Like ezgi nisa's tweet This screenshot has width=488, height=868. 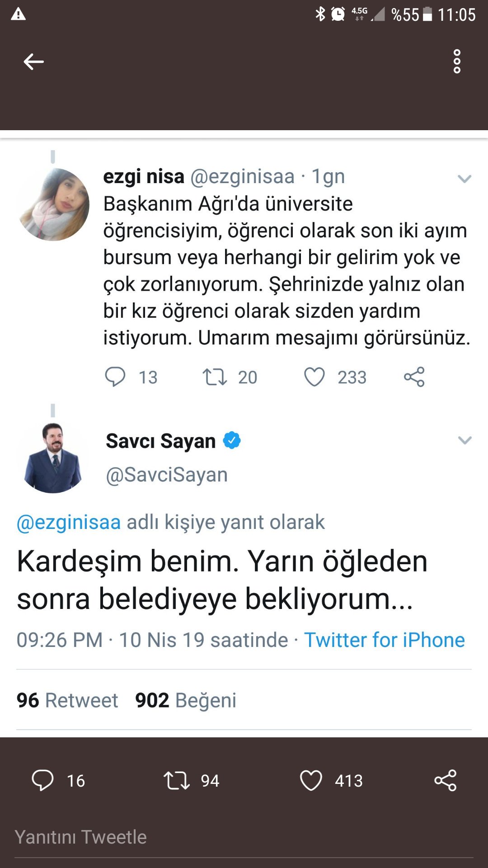click(314, 377)
